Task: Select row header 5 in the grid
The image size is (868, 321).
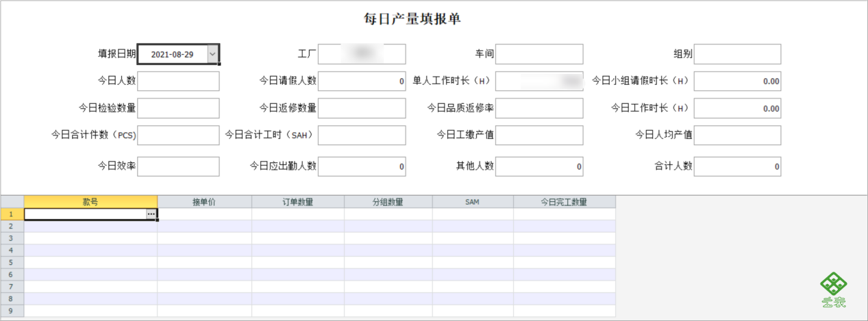Action: pos(12,262)
